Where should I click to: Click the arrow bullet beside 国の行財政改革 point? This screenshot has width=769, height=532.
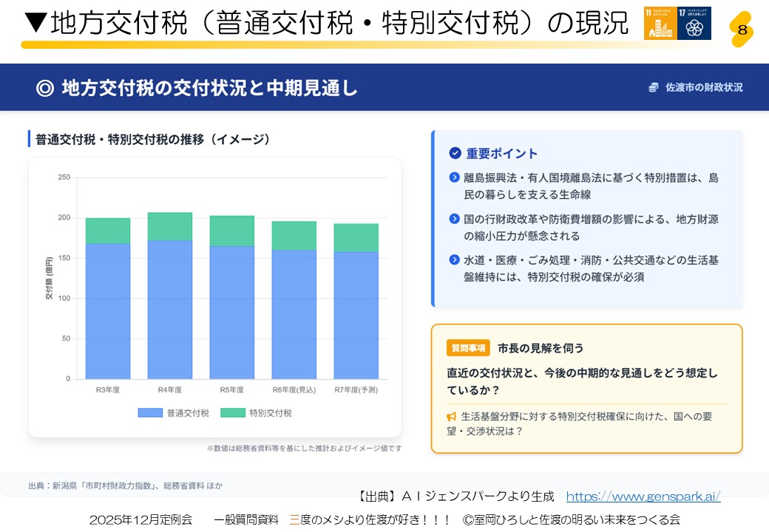pos(455,219)
